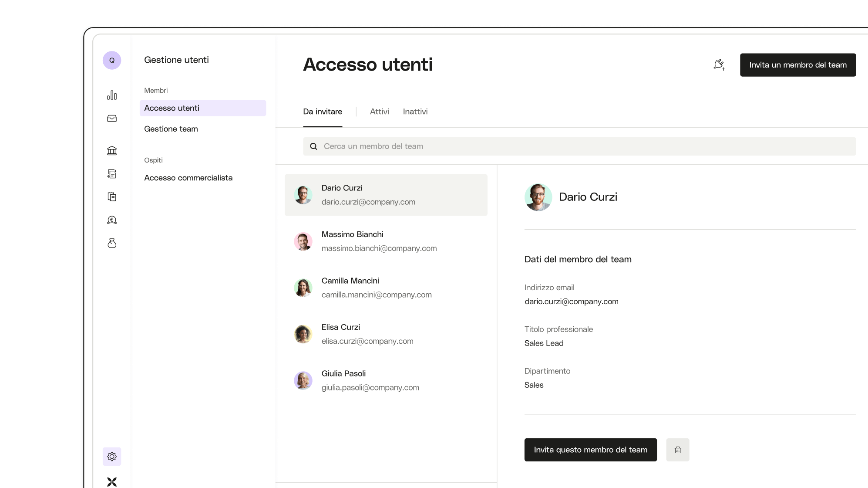Screen dimensions: 868x488
Task: Click the purple Q account avatar
Action: 112,60
